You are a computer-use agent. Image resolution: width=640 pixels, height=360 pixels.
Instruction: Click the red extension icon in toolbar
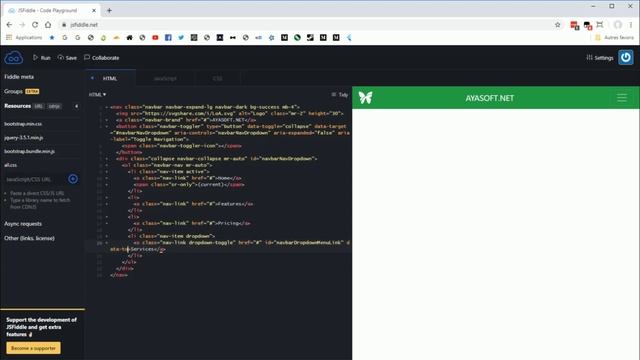click(575, 26)
